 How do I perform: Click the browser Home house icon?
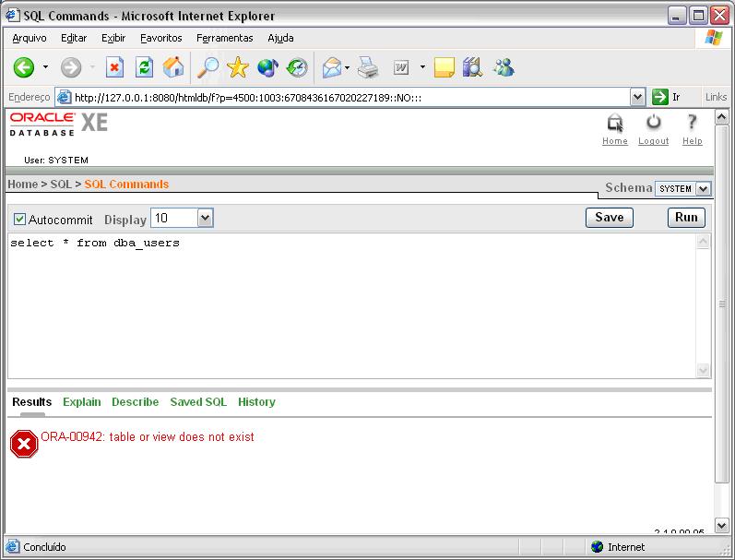173,67
